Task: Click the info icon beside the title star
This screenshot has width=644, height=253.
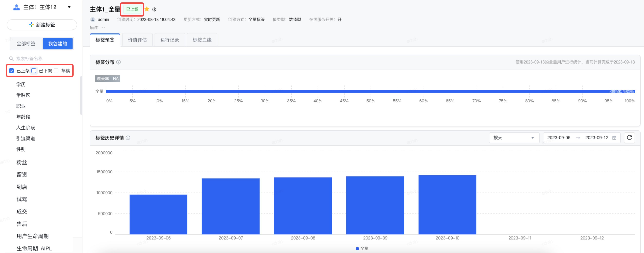Action: coord(154,9)
